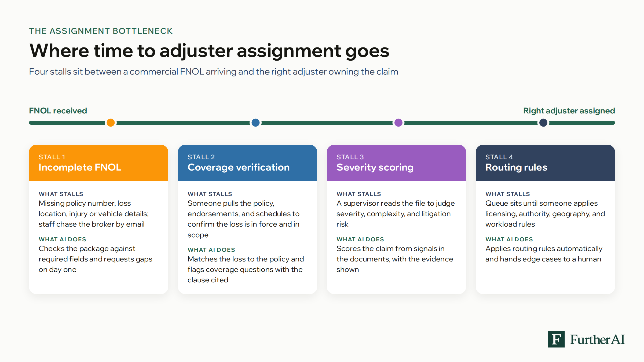Click 'WHAT AI DOES' in the Incomplete FNOL card

[x=62, y=239]
